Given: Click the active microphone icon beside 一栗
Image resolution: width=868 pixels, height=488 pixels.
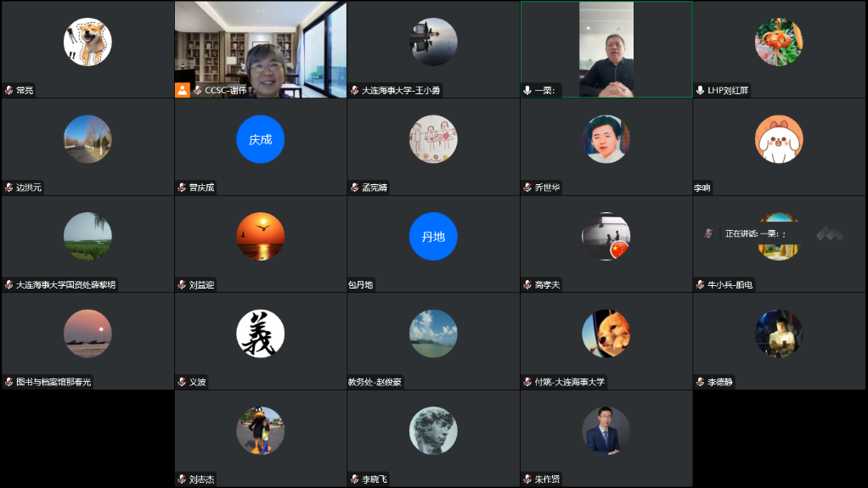Looking at the screenshot, I should [527, 90].
